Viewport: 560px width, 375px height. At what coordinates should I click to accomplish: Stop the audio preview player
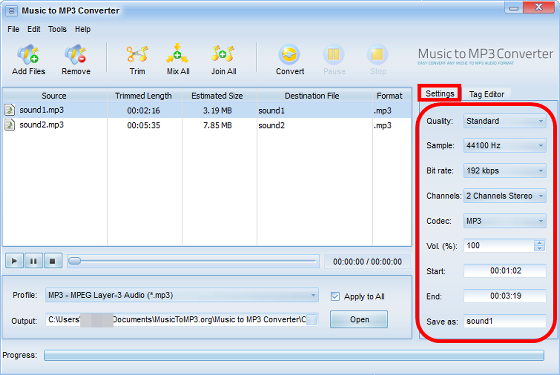tap(53, 261)
